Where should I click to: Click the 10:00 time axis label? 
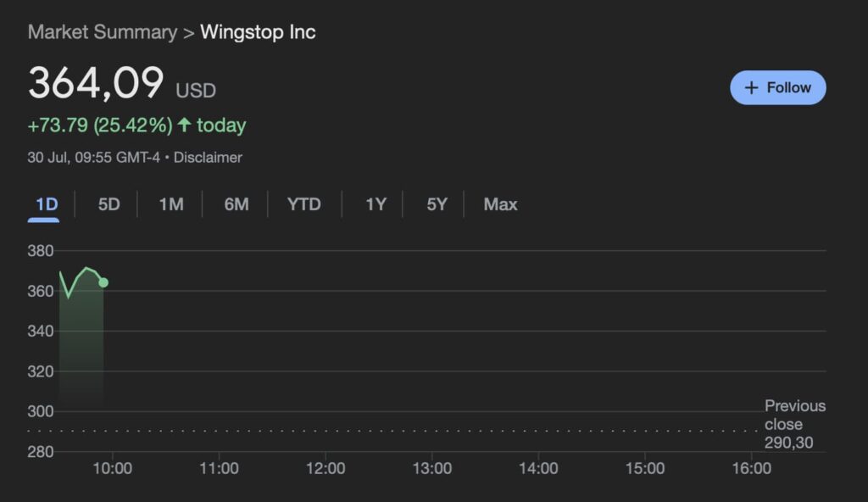(x=113, y=469)
